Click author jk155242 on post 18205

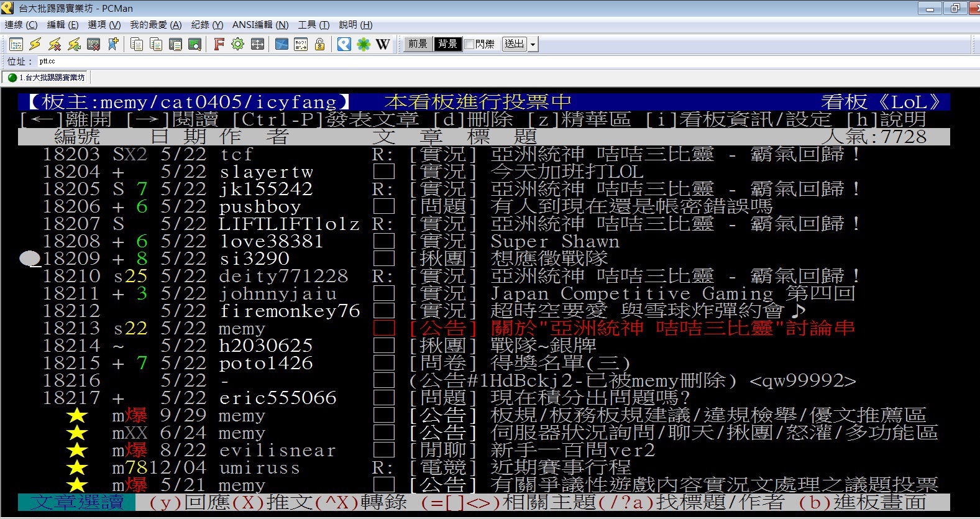click(266, 189)
